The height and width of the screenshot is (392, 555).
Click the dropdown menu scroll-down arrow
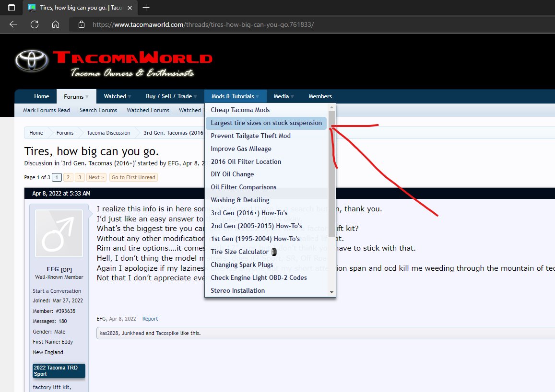coord(331,292)
